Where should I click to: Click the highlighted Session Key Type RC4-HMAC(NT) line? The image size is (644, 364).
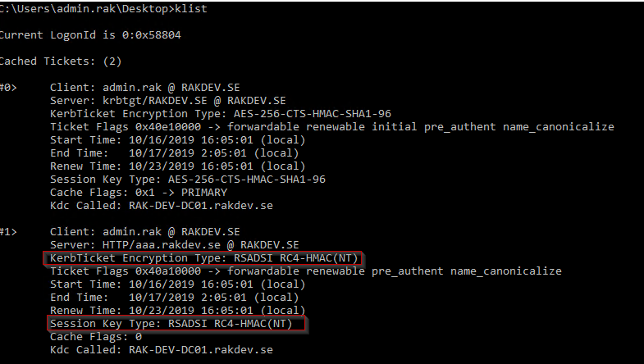click(x=176, y=325)
